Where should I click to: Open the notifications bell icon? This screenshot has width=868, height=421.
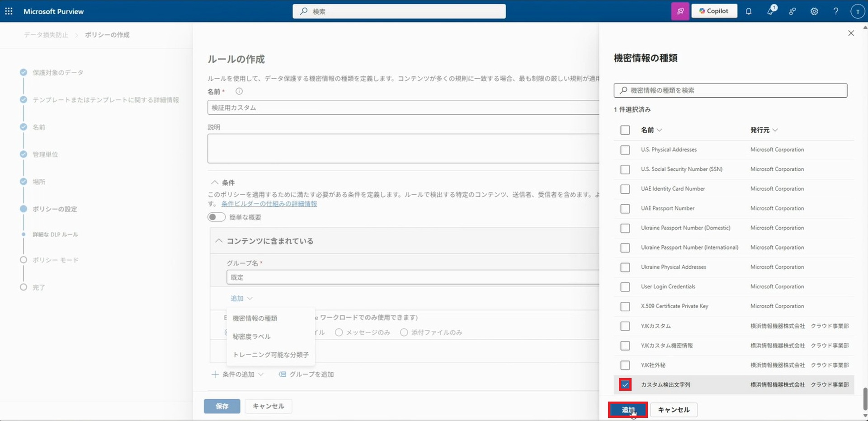tap(749, 11)
